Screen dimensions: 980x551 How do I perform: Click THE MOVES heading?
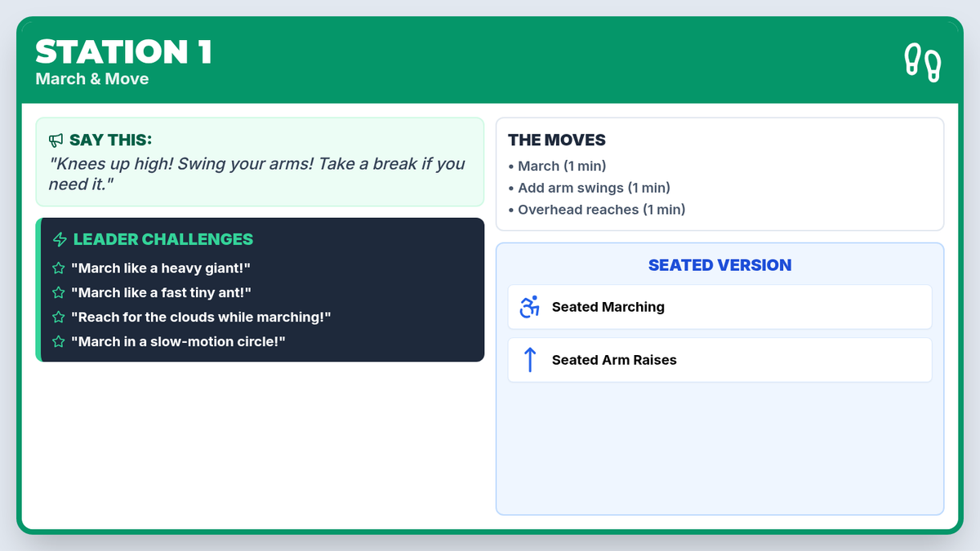tap(557, 140)
